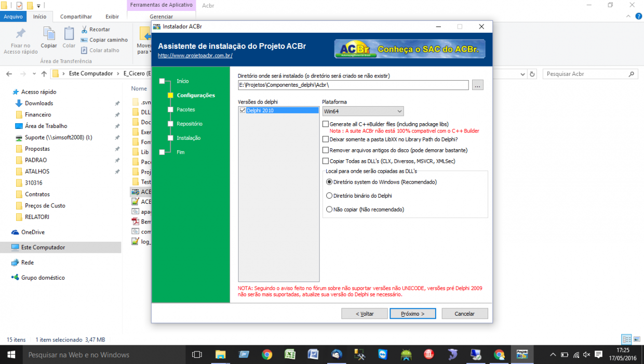The height and width of the screenshot is (364, 644).
Task: Select Diretório binário do Delphi radio button
Action: coord(329,196)
